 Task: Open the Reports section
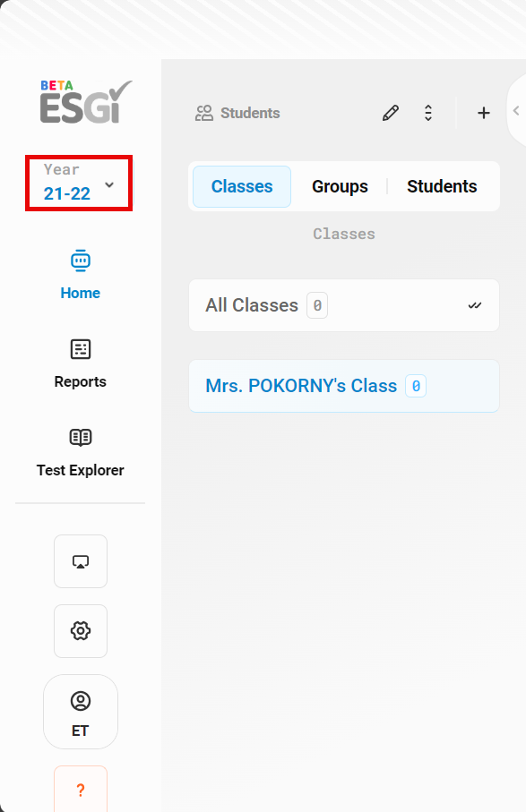click(x=81, y=364)
